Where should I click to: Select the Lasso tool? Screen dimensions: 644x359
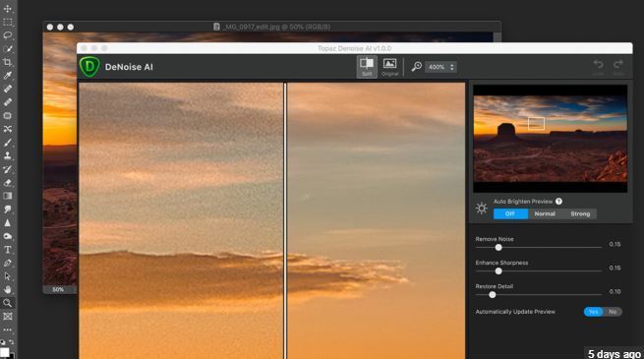[8, 35]
